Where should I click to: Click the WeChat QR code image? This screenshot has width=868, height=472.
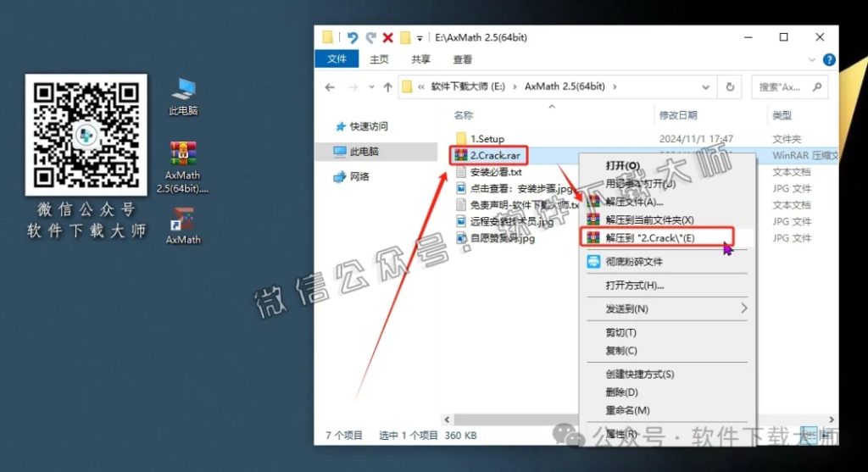86,135
